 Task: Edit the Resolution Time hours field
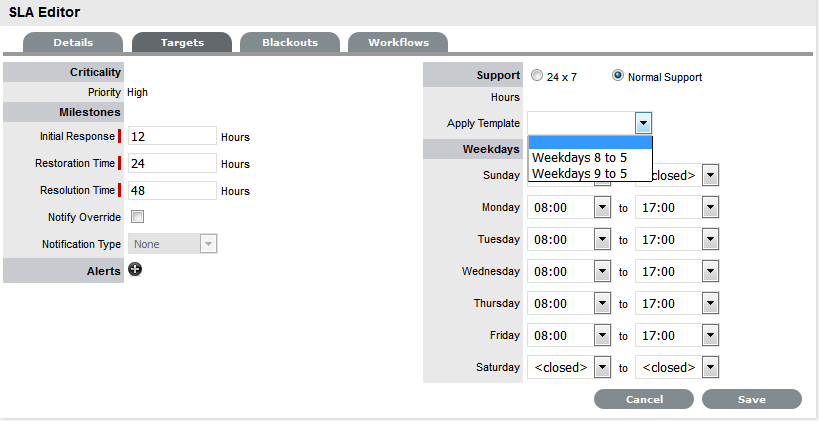(172, 190)
